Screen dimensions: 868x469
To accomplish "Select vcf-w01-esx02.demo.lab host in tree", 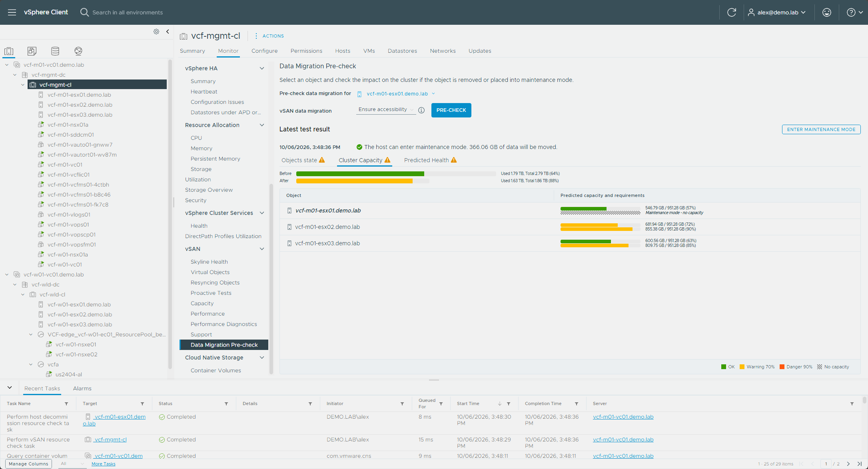I will click(x=80, y=314).
